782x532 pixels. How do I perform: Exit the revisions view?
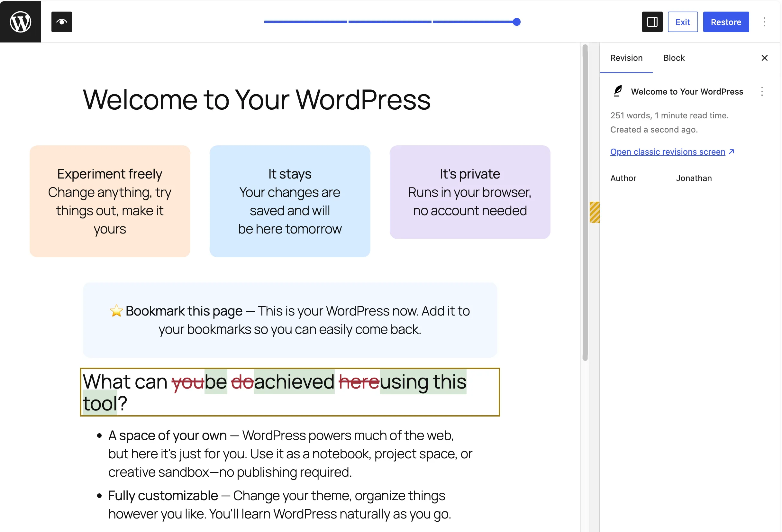683,22
